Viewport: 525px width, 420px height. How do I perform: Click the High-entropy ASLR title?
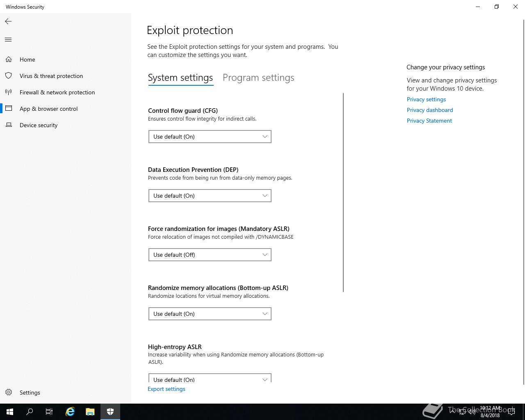[175, 347]
